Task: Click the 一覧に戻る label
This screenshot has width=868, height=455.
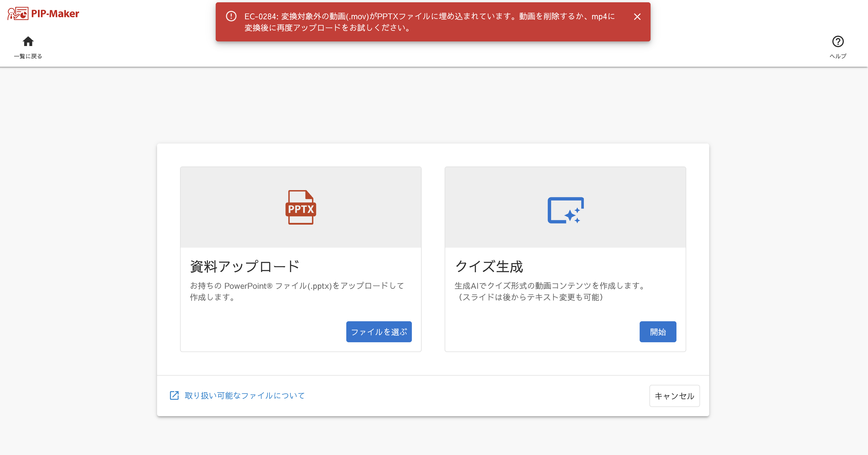Action: tap(28, 56)
